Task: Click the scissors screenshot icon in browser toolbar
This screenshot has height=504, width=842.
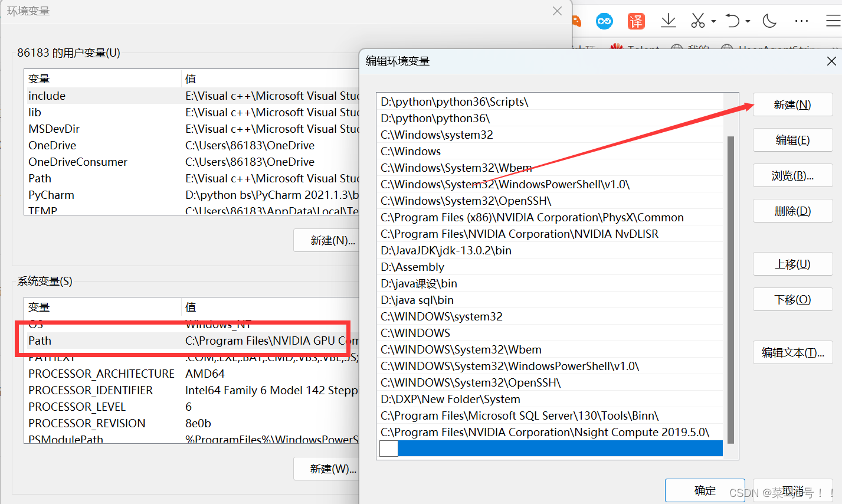Action: [698, 21]
